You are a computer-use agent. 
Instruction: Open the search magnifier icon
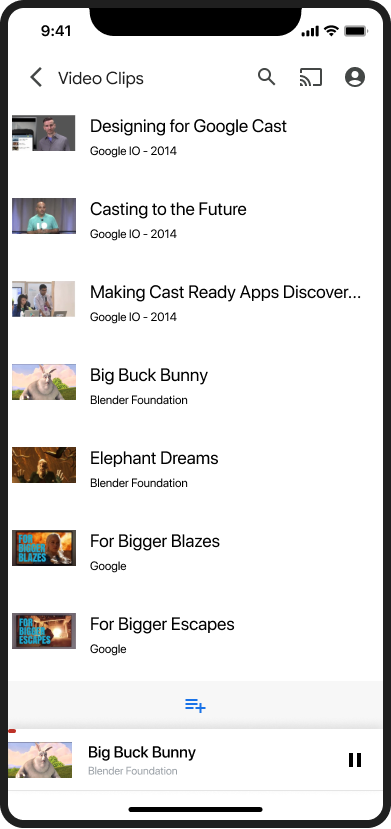tap(267, 77)
